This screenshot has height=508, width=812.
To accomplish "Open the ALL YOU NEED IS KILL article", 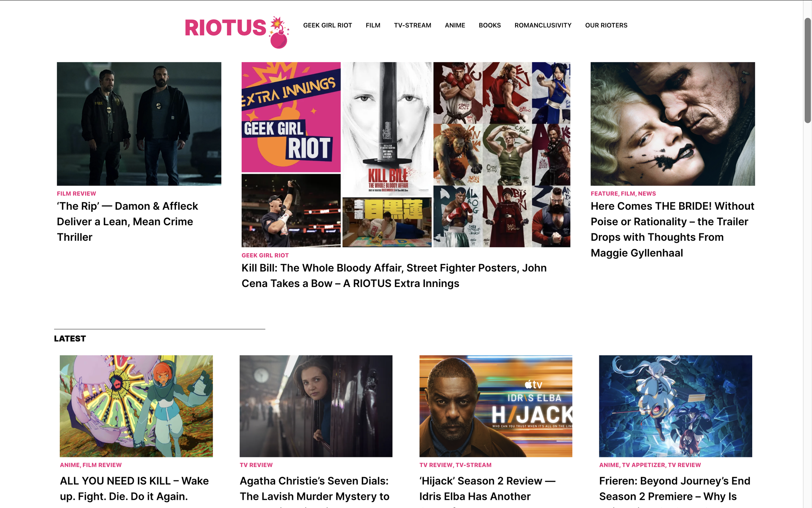I will pos(134,488).
